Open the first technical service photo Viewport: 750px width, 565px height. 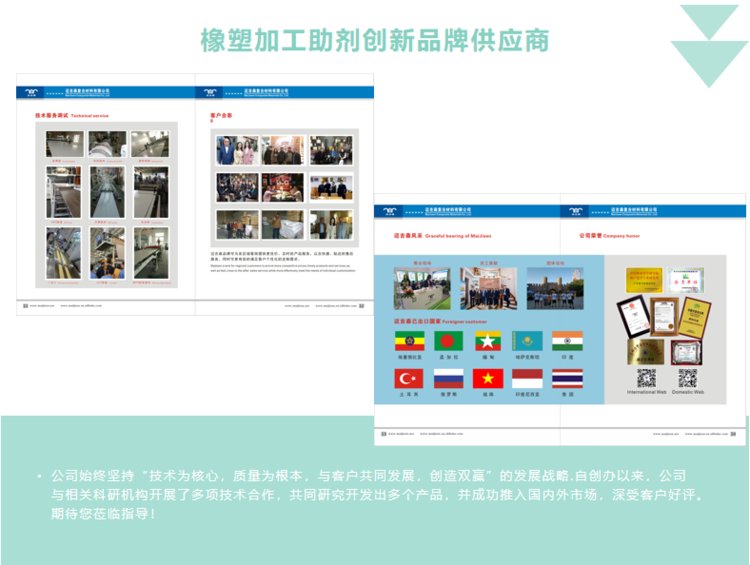click(x=63, y=144)
